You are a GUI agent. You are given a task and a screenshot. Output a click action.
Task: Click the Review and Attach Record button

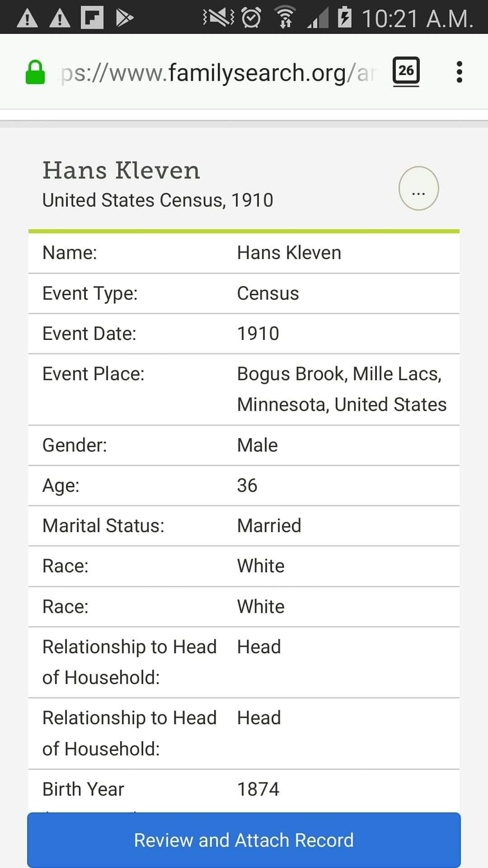[244, 840]
